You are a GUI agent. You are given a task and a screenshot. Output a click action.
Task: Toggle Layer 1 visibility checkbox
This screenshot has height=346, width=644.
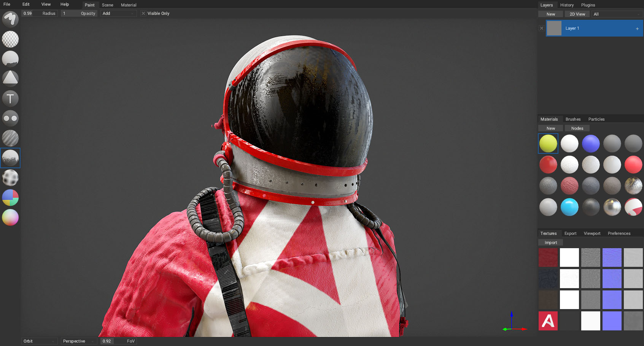542,29
